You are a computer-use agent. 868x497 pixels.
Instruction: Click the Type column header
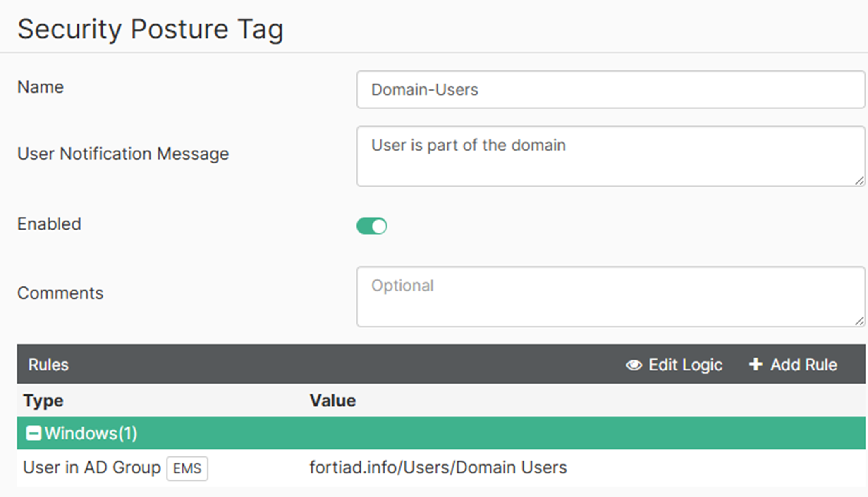click(43, 401)
